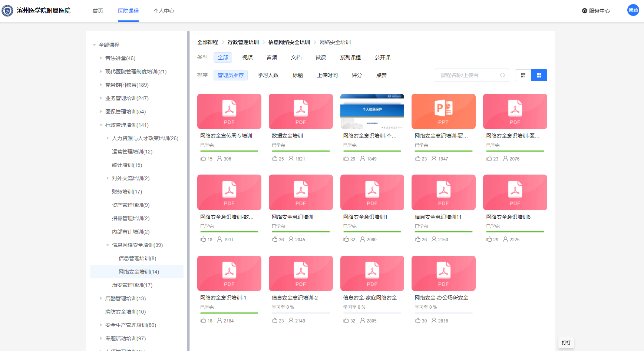This screenshot has width=644, height=351.
Task: Expand 业务管理培训(247) node
Action: click(101, 98)
